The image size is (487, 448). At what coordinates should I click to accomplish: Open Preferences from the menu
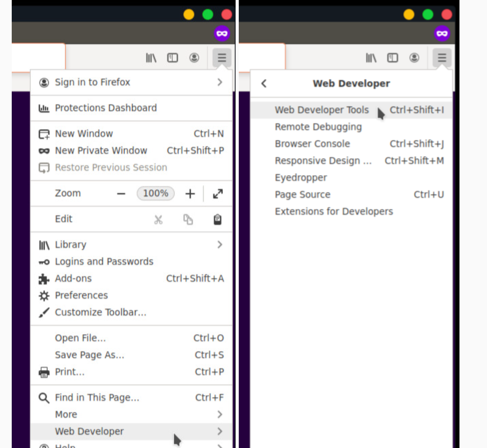click(81, 296)
